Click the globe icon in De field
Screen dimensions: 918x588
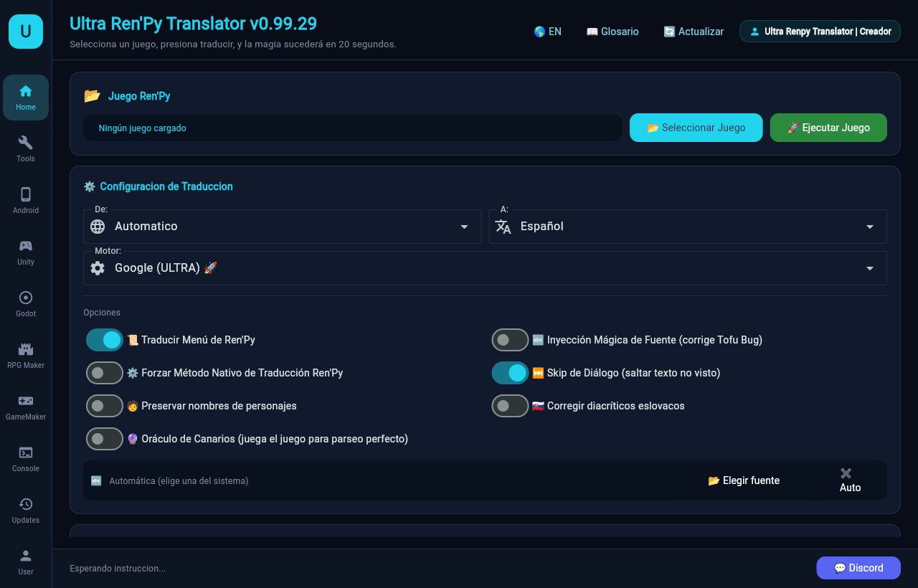98,227
